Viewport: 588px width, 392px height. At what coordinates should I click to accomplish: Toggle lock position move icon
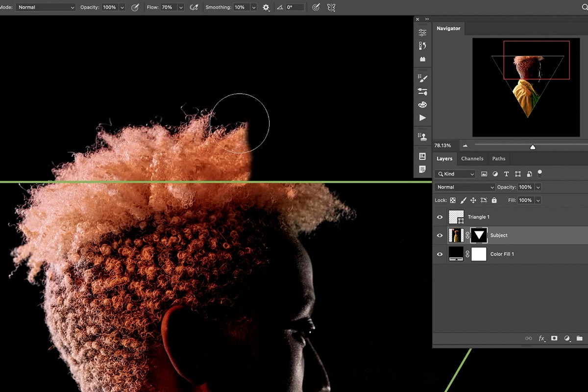pos(473,200)
